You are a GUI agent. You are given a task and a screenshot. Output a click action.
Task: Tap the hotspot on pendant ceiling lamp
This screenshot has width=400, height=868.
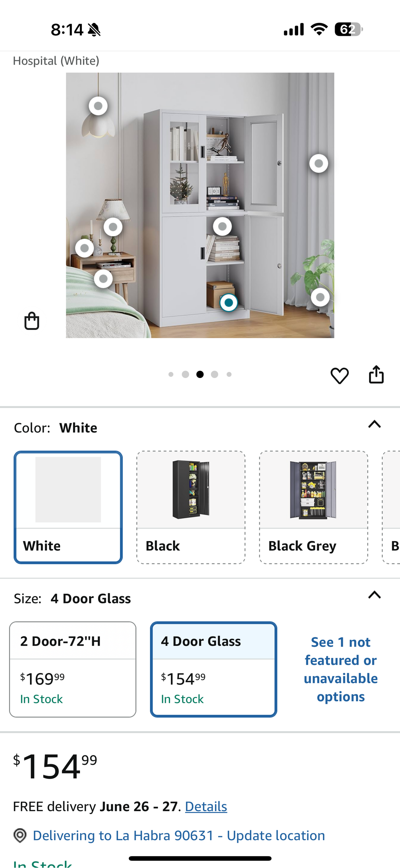[98, 106]
